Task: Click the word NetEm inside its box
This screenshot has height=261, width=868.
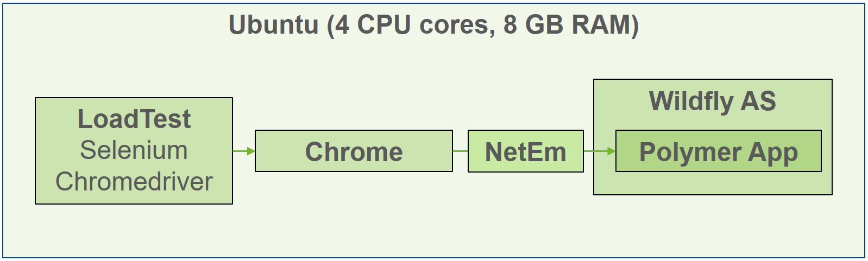Action: pos(526,151)
